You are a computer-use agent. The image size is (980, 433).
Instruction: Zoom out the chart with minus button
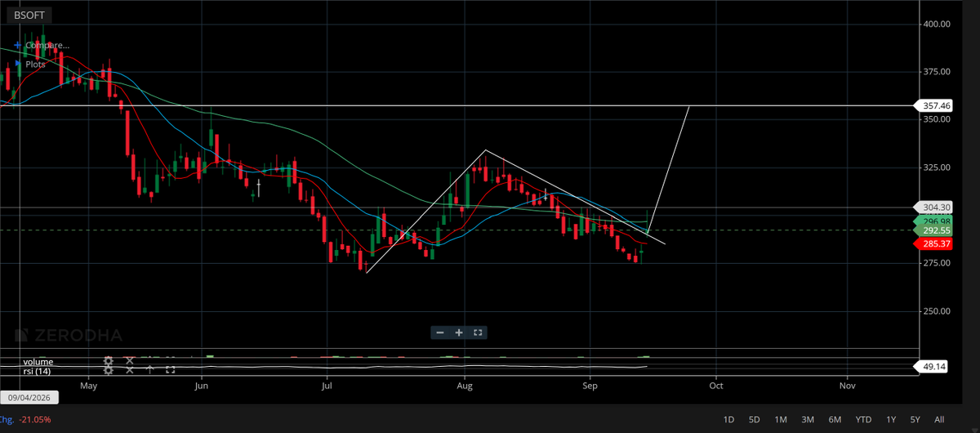tap(440, 333)
